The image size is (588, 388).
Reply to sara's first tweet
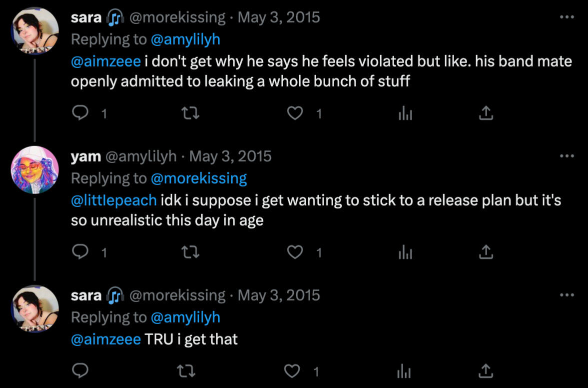(80, 114)
